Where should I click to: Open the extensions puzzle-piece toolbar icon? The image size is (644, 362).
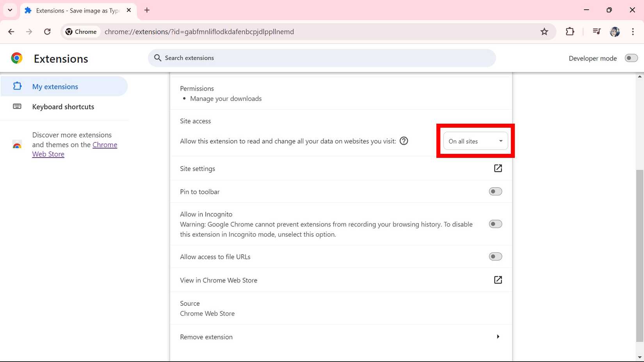pos(570,32)
